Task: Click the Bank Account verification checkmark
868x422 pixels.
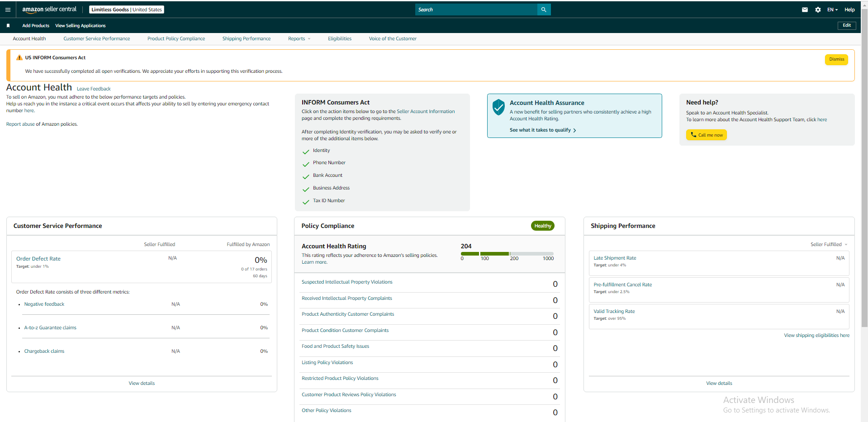Action: pyautogui.click(x=306, y=176)
